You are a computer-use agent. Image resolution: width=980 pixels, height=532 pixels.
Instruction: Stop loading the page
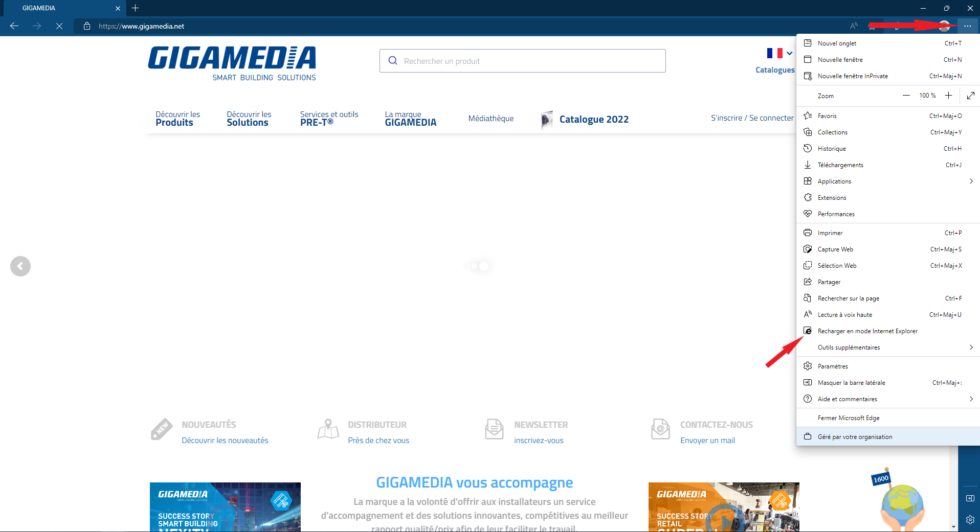(59, 26)
